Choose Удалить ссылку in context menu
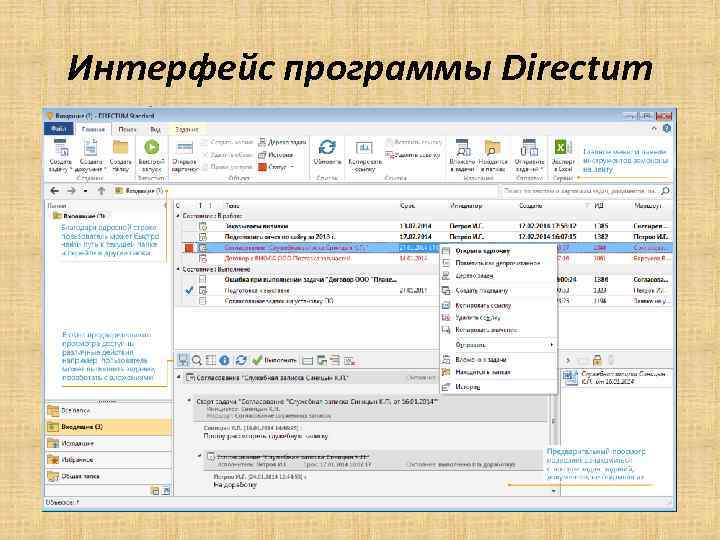The height and width of the screenshot is (540, 720). [x=498, y=317]
